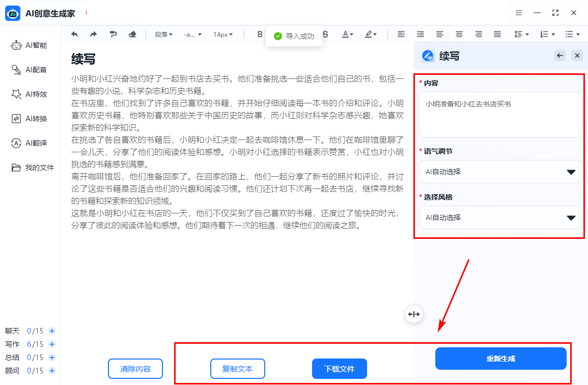
Task: Click the panel resize splitter handle
Action: (x=413, y=314)
